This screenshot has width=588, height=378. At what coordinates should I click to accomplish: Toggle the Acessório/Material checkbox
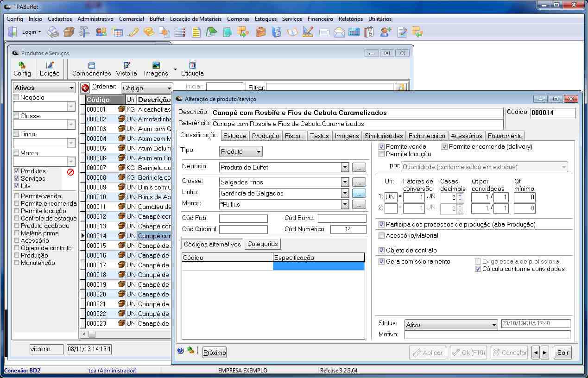point(382,236)
